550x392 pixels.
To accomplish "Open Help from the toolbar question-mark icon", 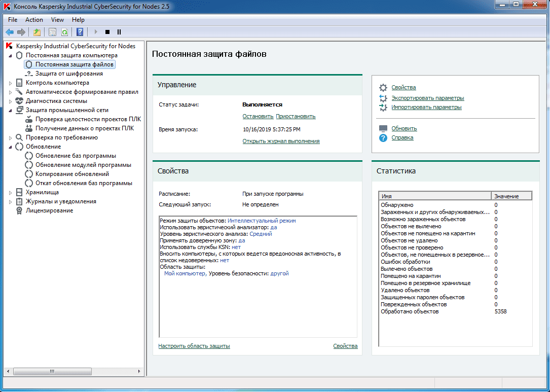I will [x=80, y=32].
